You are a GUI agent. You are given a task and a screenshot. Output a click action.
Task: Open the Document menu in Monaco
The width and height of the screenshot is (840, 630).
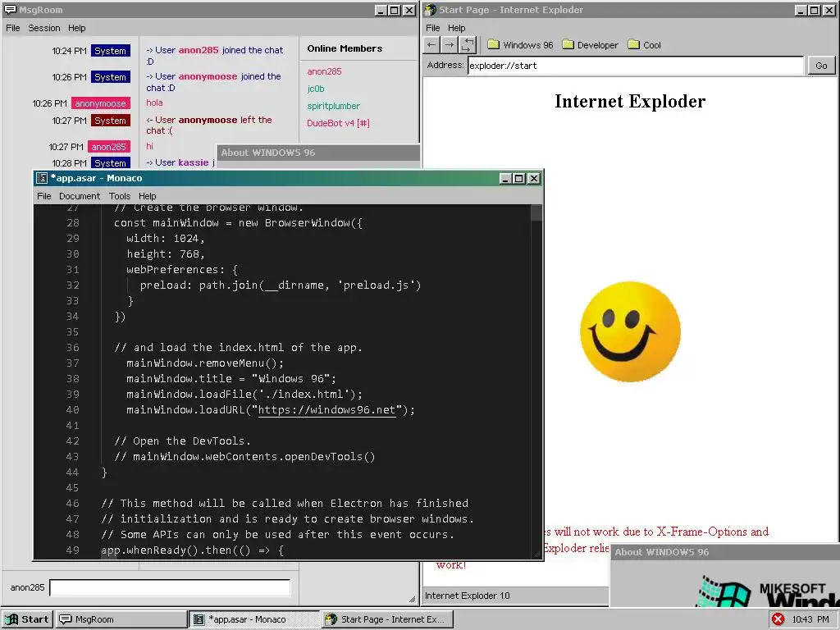click(x=80, y=196)
